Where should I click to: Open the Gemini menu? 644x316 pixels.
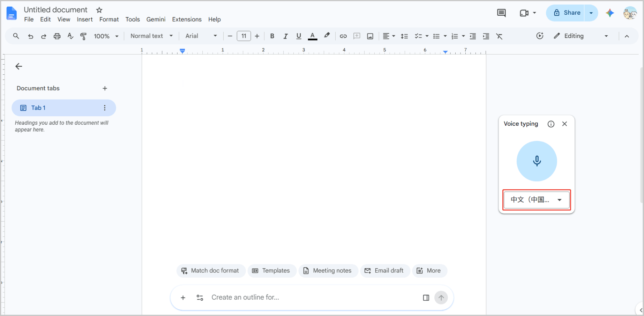click(156, 20)
